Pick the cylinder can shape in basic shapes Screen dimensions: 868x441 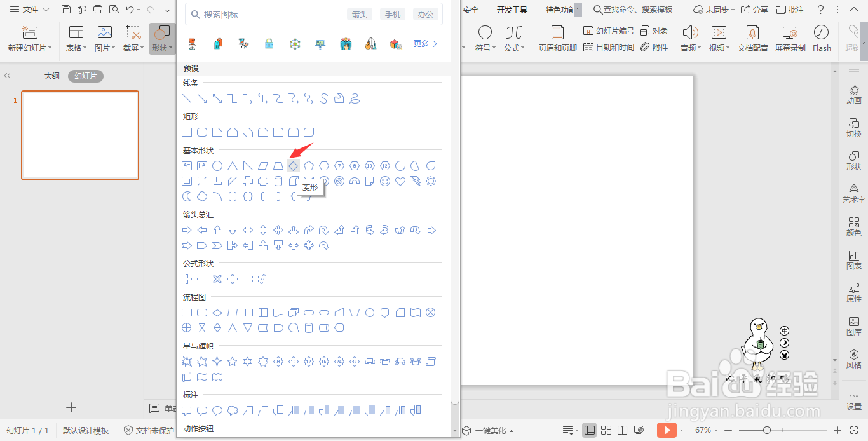pyautogui.click(x=278, y=181)
